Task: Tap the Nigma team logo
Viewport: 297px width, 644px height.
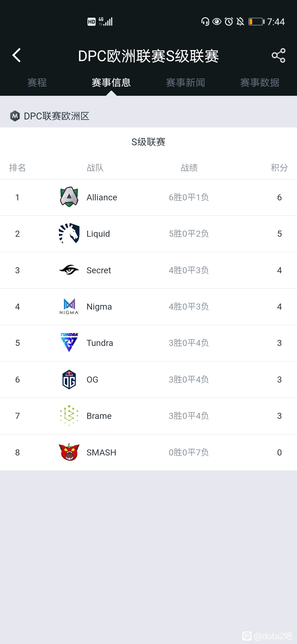Action: [x=69, y=306]
